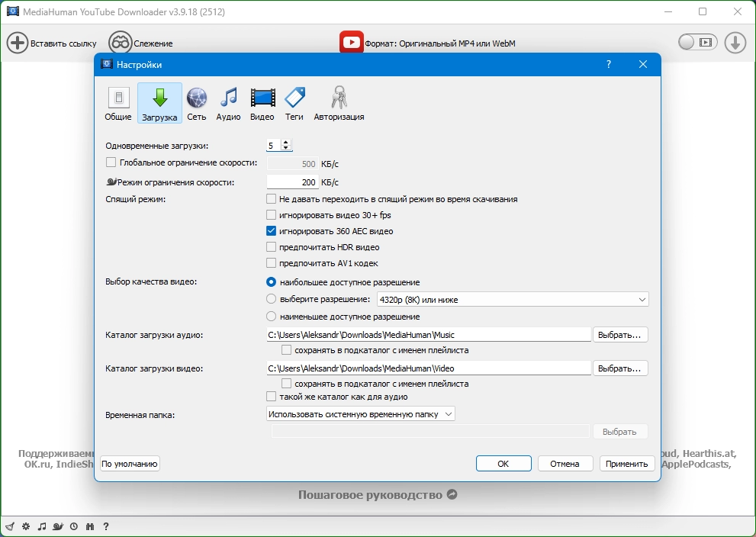Click the Слежение text label
This screenshot has width=756, height=537.
click(x=153, y=43)
